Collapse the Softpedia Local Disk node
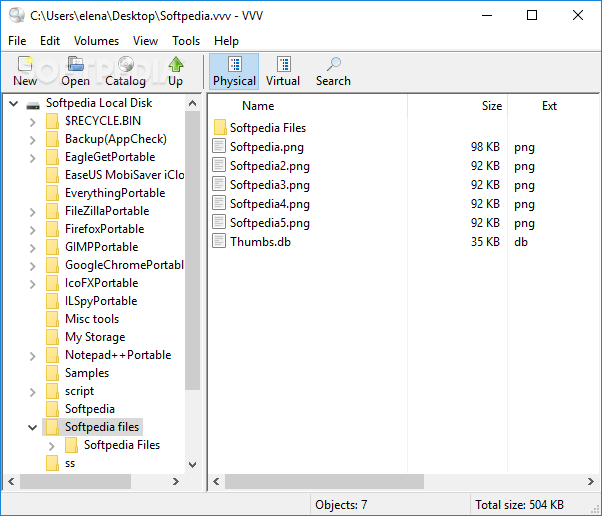The image size is (602, 516). 13,103
